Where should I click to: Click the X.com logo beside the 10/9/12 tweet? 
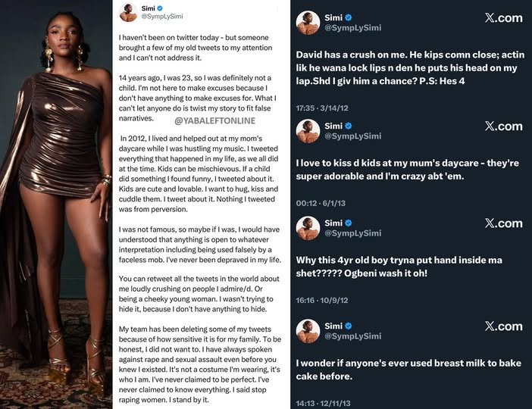pos(503,223)
